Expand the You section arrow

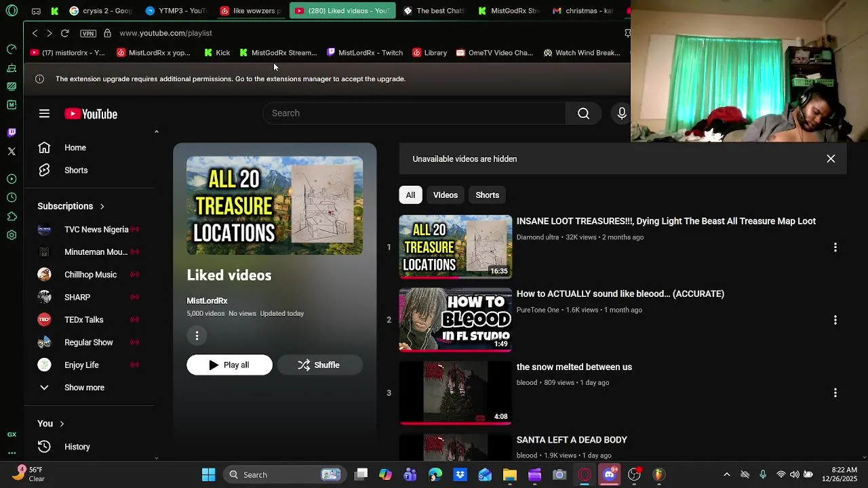[62, 424]
